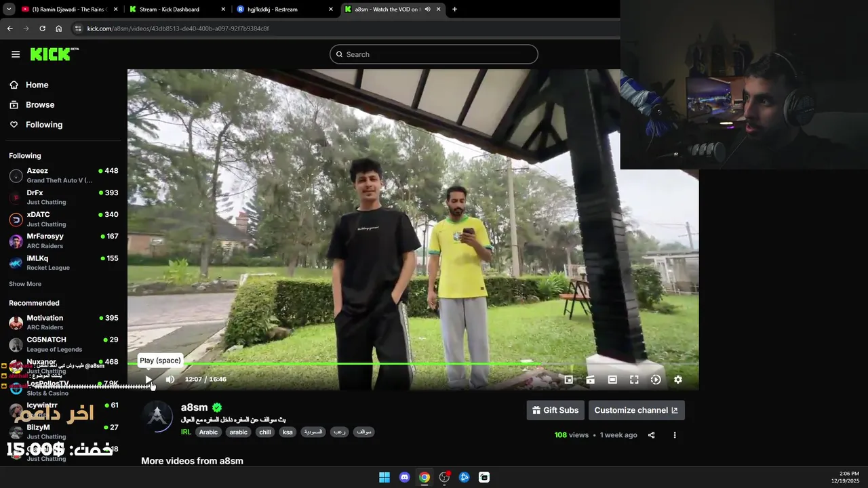Seek on the video progress bar
Screen dimensions: 868x488
coord(413,364)
